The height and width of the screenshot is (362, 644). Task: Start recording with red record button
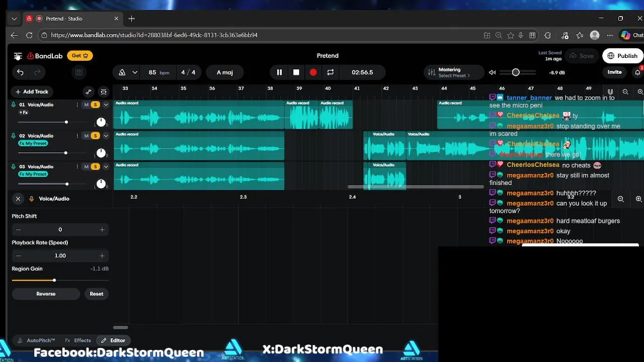[313, 72]
